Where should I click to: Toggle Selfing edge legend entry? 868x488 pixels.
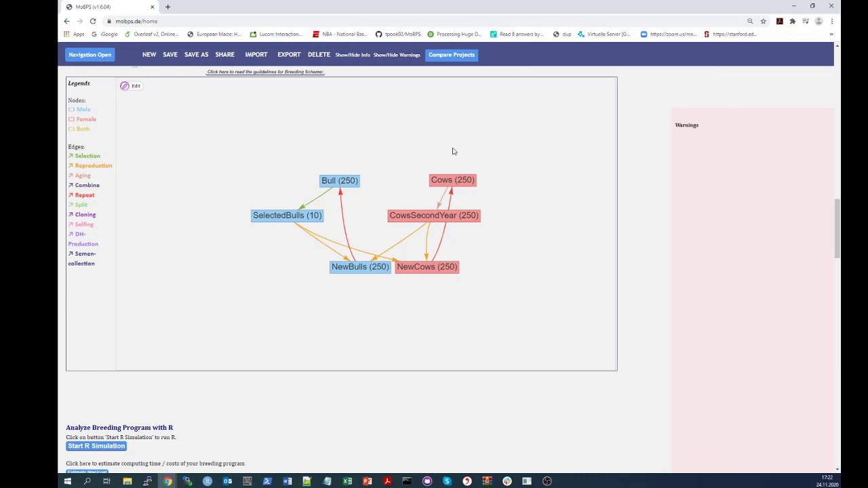81,224
